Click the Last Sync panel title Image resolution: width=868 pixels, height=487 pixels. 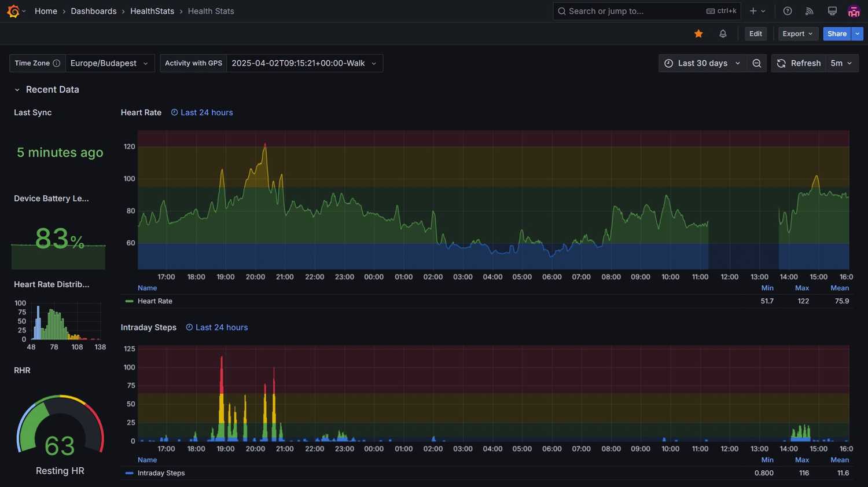(32, 112)
